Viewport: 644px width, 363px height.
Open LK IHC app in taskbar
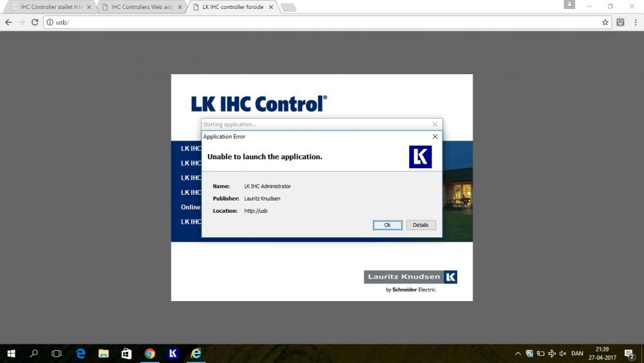(173, 353)
